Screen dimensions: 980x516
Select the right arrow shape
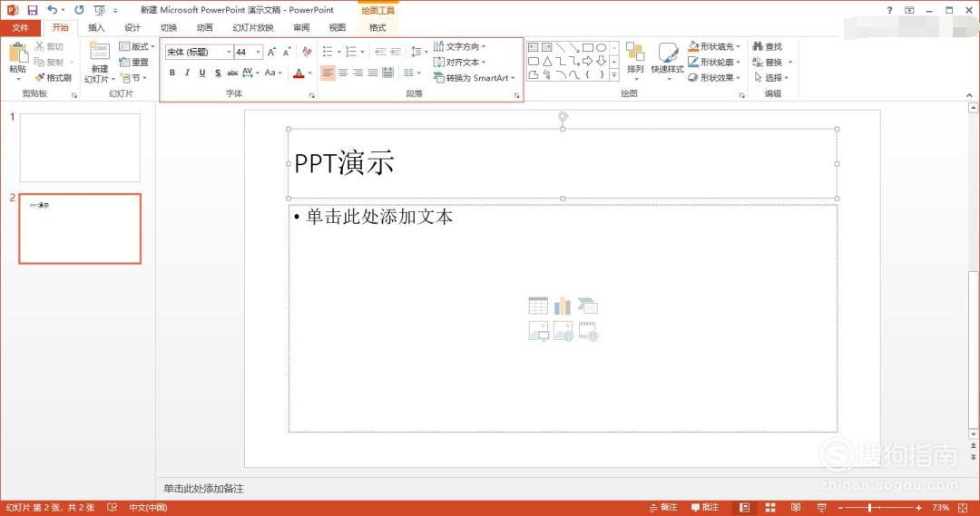pyautogui.click(x=587, y=62)
